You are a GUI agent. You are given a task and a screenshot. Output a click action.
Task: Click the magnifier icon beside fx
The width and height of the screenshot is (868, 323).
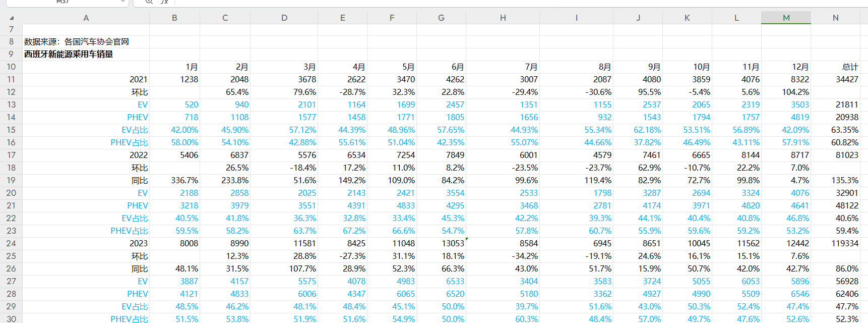point(149,2)
